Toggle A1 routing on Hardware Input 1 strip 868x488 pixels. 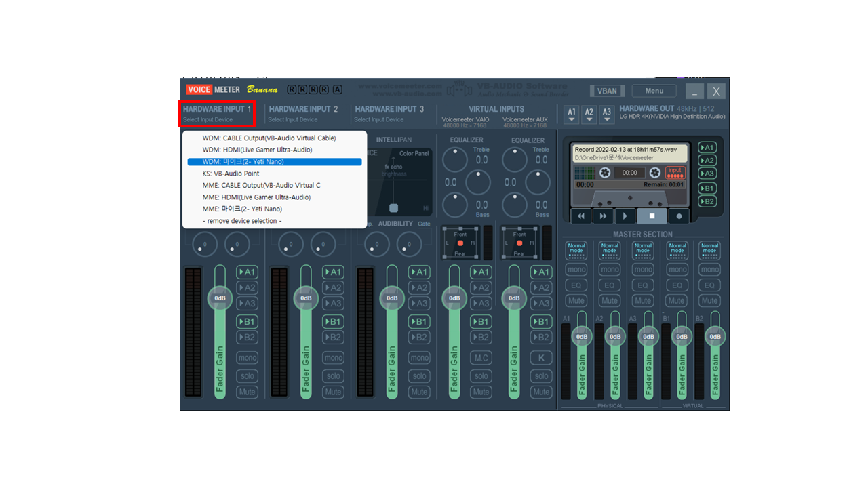pyautogui.click(x=247, y=272)
